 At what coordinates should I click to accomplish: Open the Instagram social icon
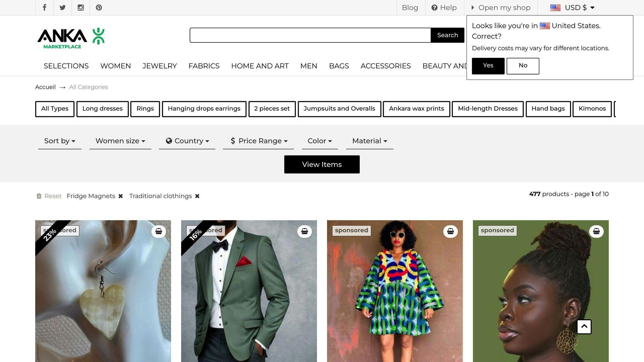click(x=81, y=8)
